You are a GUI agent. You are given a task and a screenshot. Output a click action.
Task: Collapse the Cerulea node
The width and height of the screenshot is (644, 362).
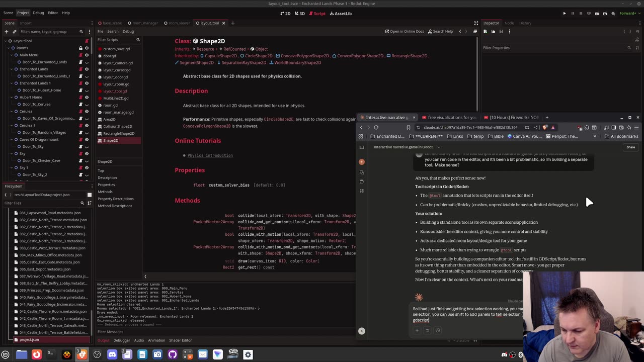[x=12, y=111]
